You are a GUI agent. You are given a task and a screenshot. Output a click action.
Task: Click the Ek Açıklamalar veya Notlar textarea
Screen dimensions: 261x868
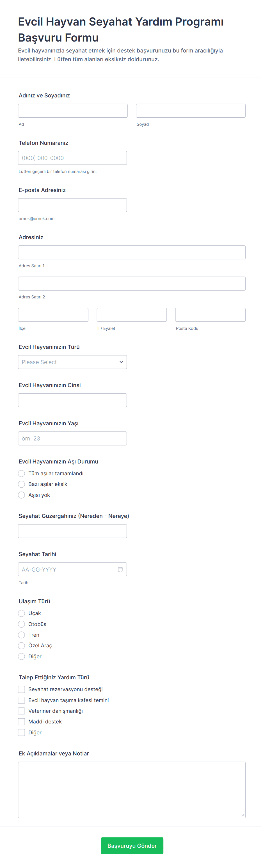[x=132, y=790]
